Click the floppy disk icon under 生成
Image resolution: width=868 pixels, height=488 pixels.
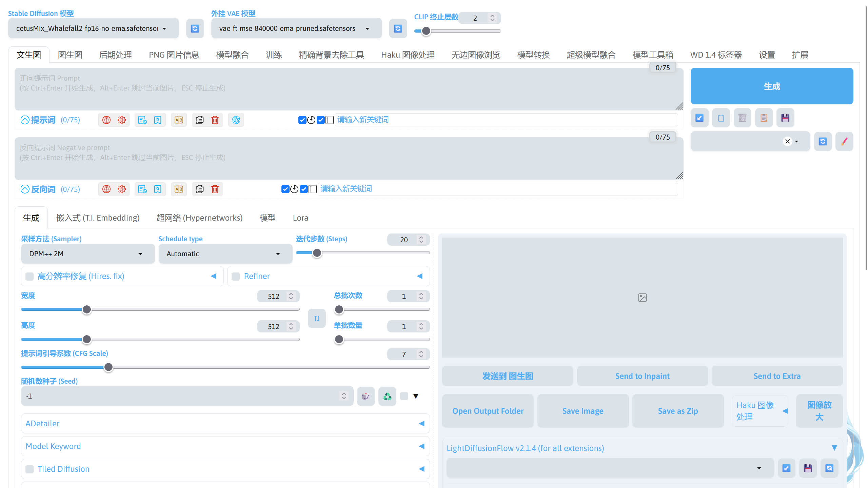point(785,118)
